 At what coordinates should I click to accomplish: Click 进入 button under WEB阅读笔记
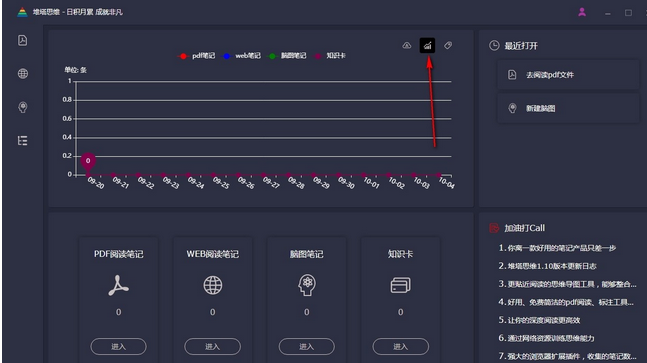coord(213,346)
